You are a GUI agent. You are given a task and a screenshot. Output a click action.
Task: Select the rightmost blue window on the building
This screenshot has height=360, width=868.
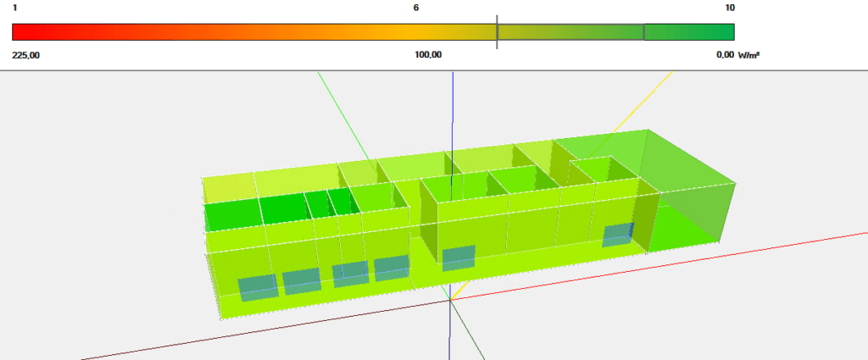(x=618, y=235)
